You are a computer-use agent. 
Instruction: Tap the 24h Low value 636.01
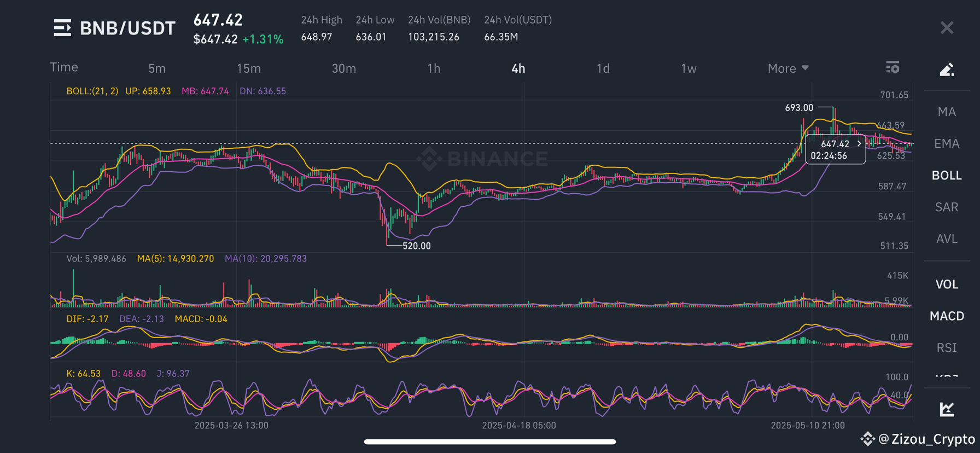[371, 37]
